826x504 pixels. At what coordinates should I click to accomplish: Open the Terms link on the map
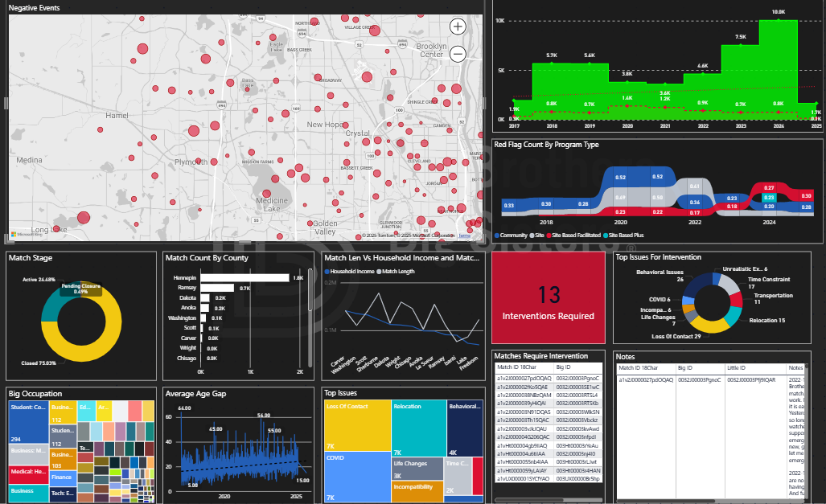(464, 236)
